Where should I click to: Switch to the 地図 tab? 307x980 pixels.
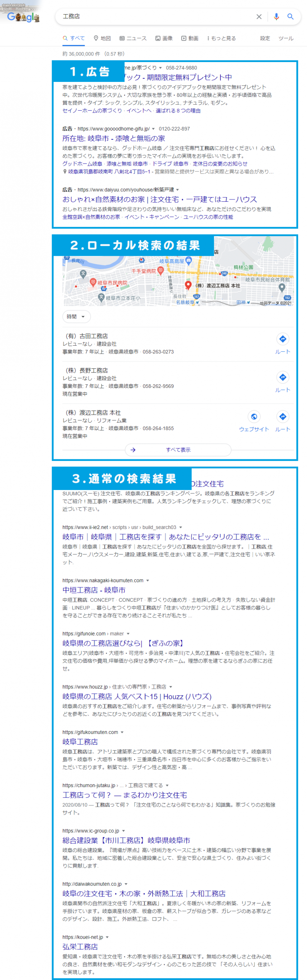click(102, 38)
